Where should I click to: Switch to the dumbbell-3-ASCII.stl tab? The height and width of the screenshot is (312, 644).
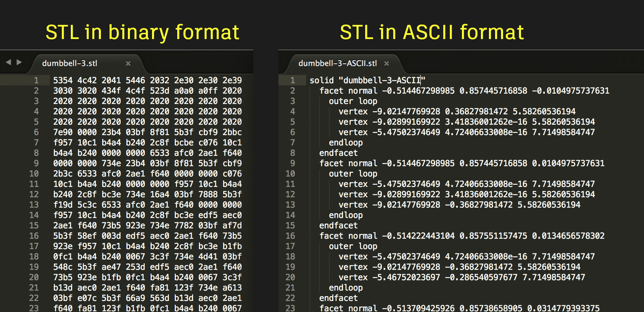[338, 64]
